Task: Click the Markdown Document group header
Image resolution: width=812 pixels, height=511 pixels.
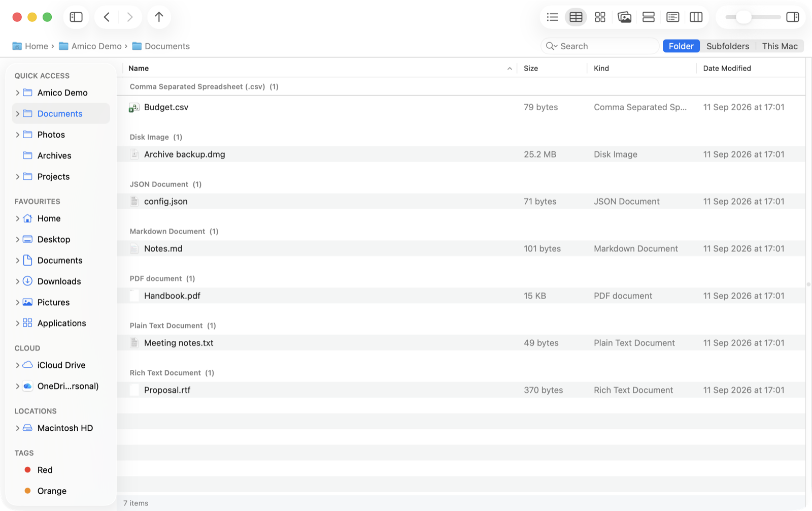Action: point(174,232)
